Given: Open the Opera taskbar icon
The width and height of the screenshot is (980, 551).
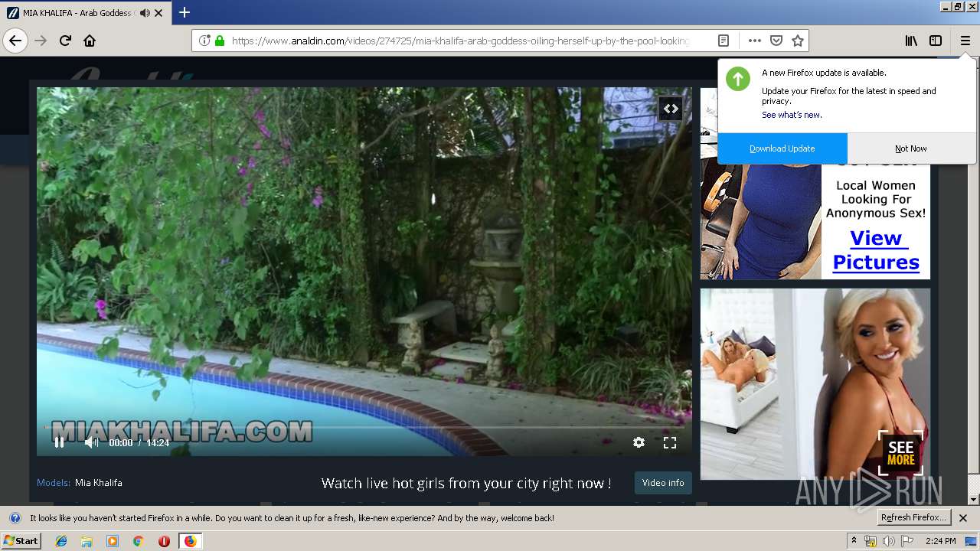Looking at the screenshot, I should click(164, 541).
